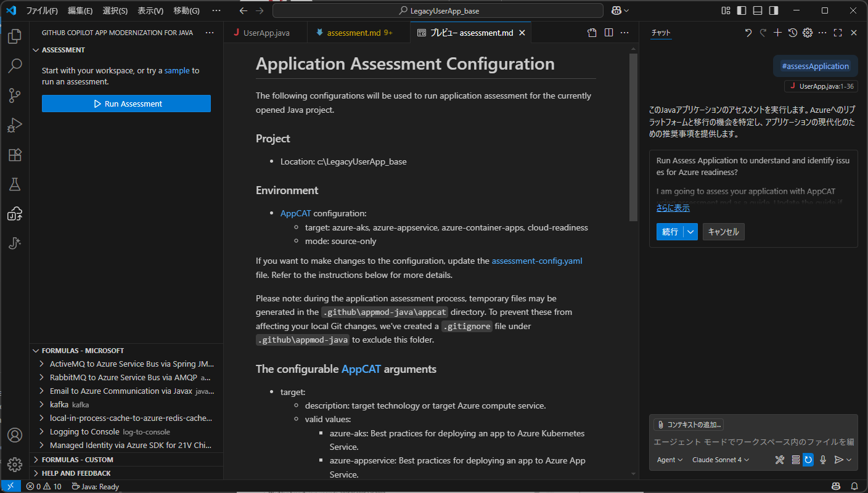The height and width of the screenshot is (493, 868).
Task: Click the 続行 button
Action: coord(670,232)
